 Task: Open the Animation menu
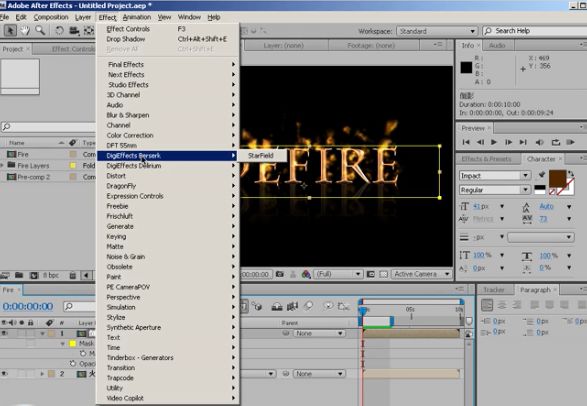click(x=137, y=17)
